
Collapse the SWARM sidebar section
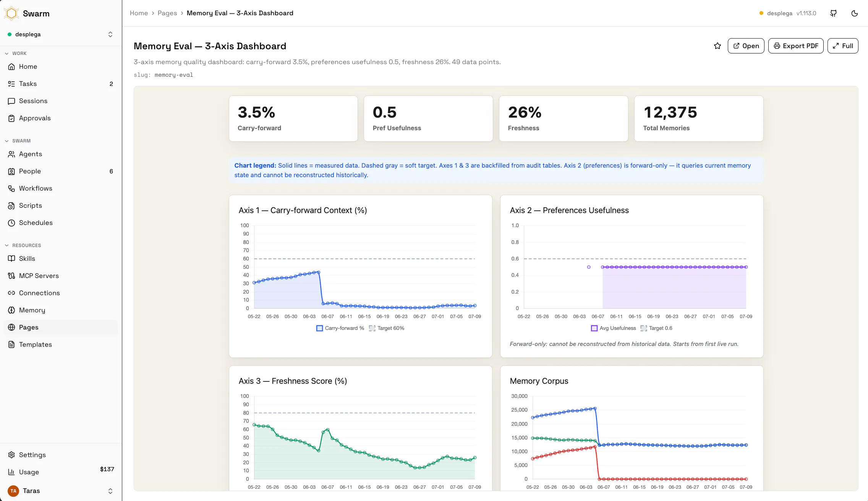point(18,141)
